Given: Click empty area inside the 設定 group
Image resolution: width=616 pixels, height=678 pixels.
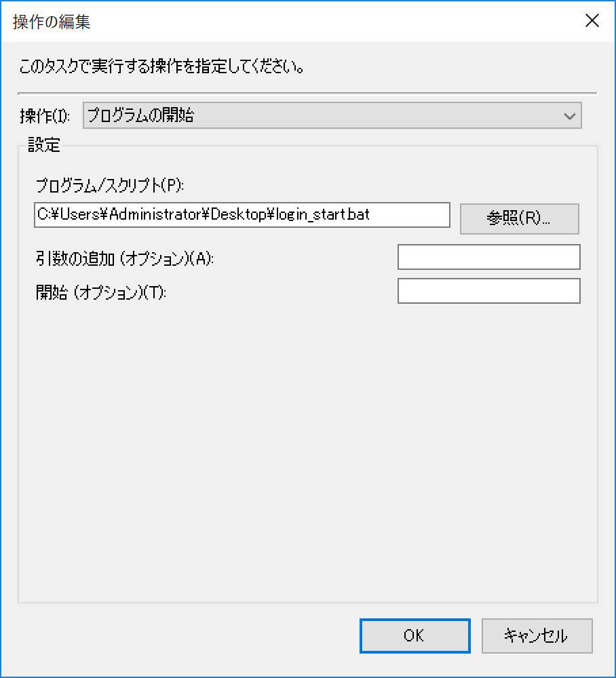Looking at the screenshot, I should tap(307, 450).
